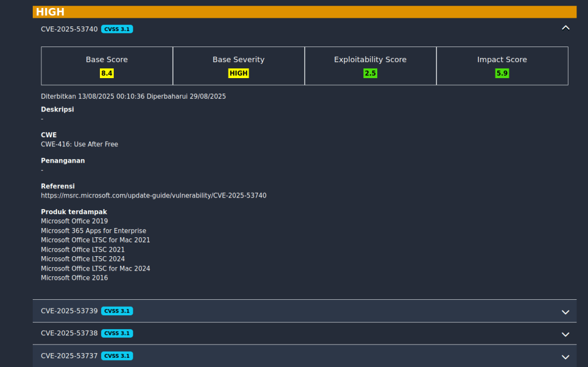588x367 pixels.
Task: Click the yellow HIGH severity badge
Action: tap(238, 73)
